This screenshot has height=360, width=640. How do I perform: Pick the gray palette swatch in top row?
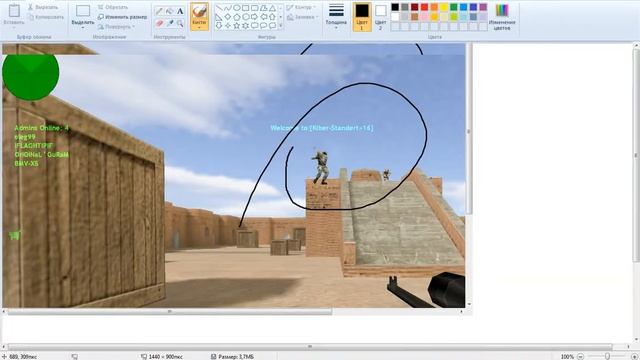[x=405, y=7]
